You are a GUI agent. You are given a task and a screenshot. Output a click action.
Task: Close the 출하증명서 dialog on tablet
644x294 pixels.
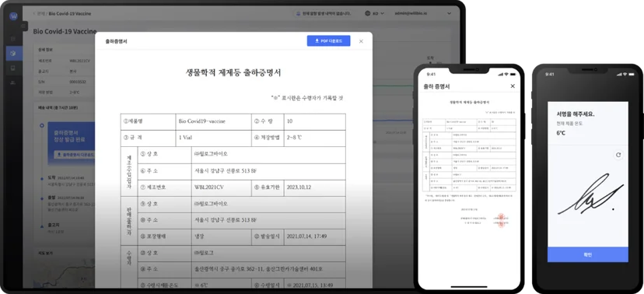click(x=361, y=41)
